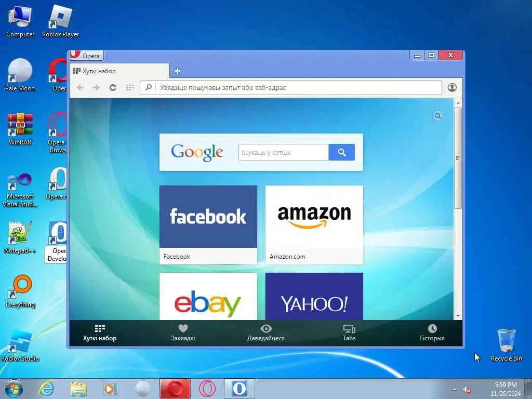
Task: Click the Opera menu button in title bar
Action: (87, 55)
